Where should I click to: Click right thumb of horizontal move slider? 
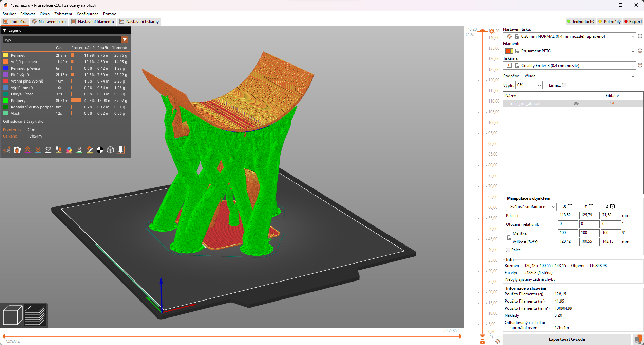460,336
